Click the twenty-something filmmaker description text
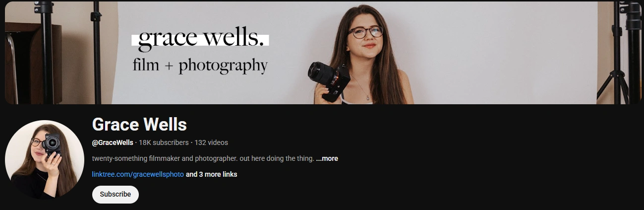This screenshot has height=210, width=644. 203,158
